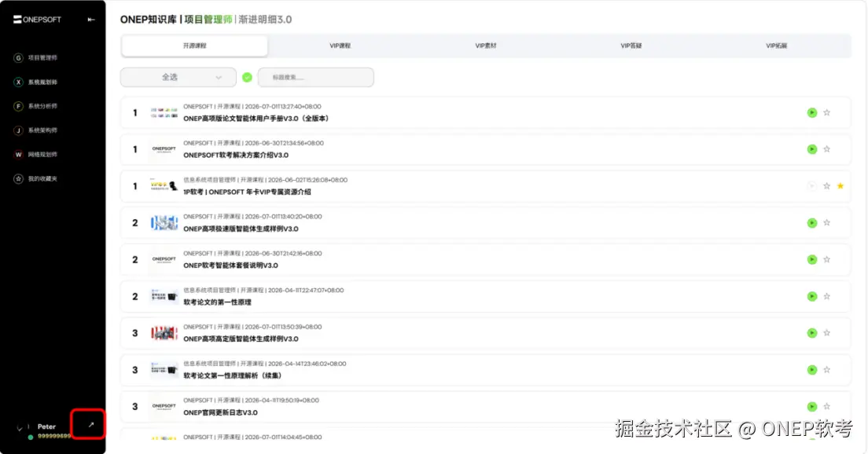Open thumbnail of ONEP高项版论文智能体用户手册V3.0
The width and height of the screenshot is (868, 454).
tap(164, 113)
